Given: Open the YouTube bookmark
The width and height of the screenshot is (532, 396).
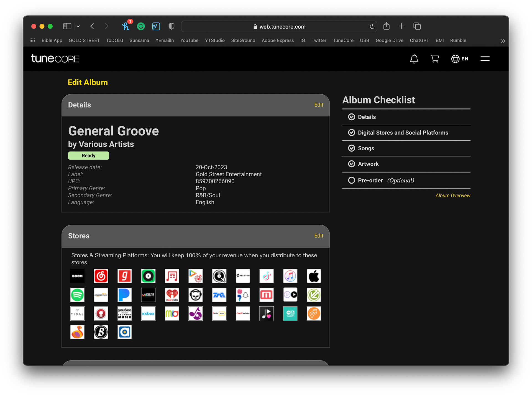Looking at the screenshot, I should pyautogui.click(x=189, y=40).
